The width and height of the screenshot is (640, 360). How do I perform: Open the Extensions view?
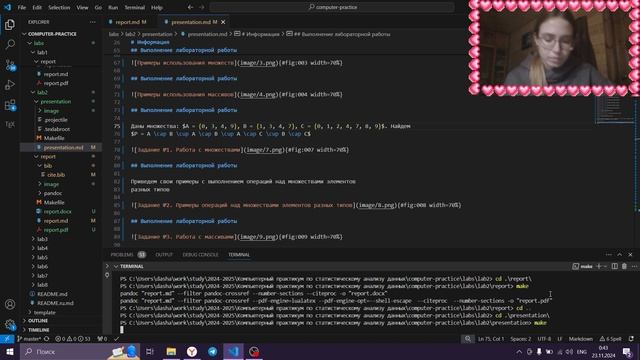(x=10, y=105)
